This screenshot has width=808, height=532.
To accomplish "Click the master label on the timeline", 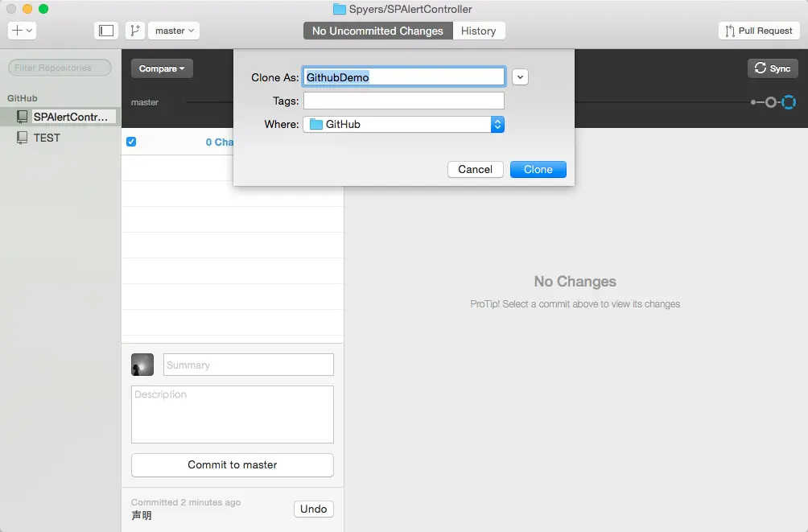I will point(145,102).
